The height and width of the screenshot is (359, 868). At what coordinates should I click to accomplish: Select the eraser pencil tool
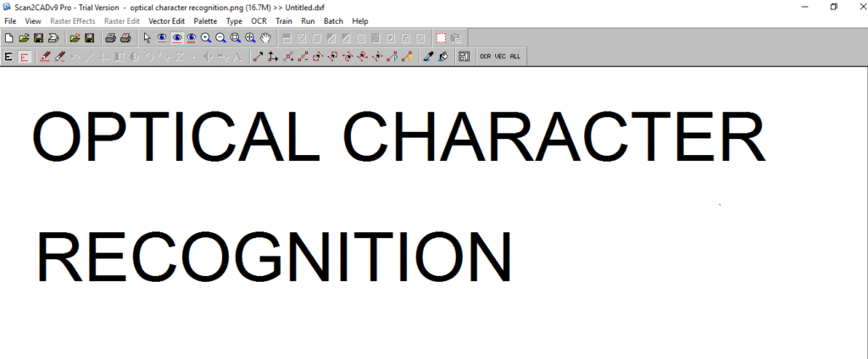coord(60,57)
